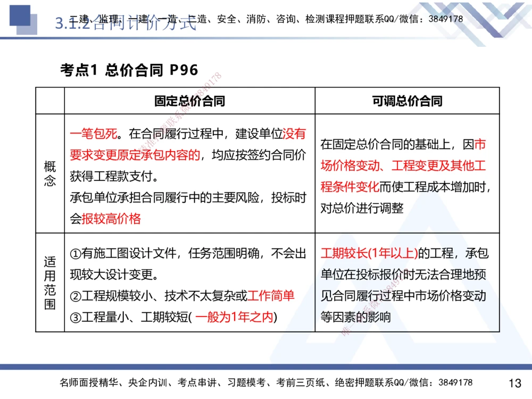Select the red text 一笔包死

point(92,134)
